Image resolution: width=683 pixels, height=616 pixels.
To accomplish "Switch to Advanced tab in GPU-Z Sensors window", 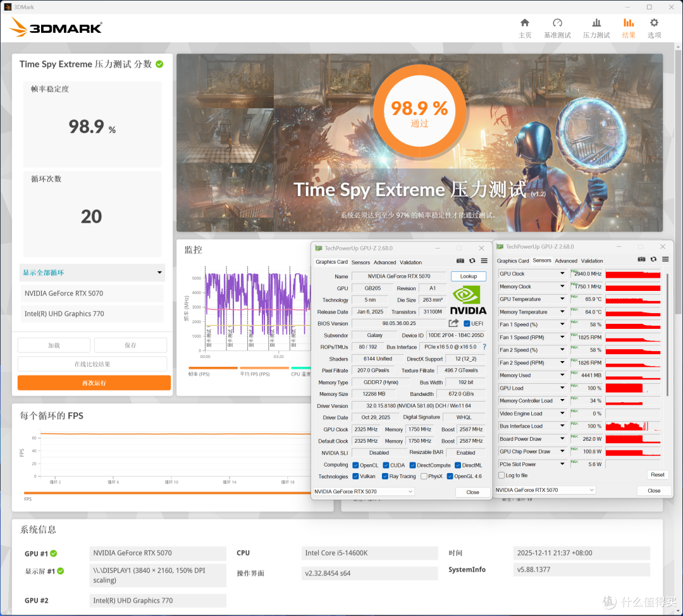I will pyautogui.click(x=566, y=261).
